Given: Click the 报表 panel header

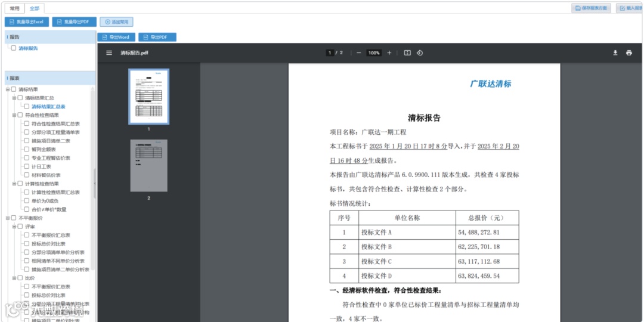Looking at the screenshot, I should pos(50,78).
